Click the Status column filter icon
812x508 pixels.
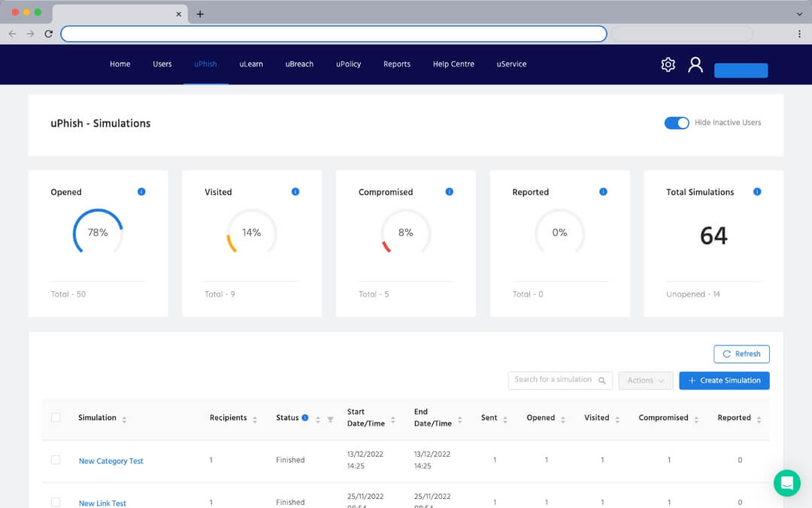coord(330,419)
